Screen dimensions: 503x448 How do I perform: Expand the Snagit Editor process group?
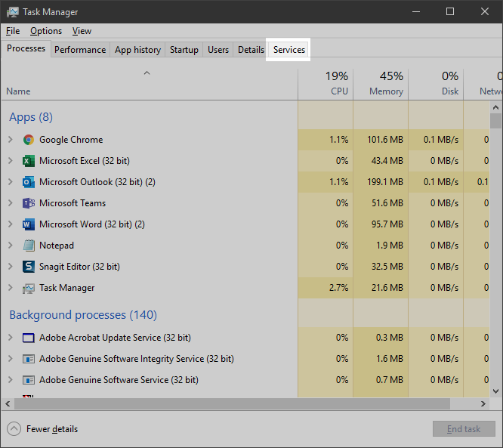11,267
